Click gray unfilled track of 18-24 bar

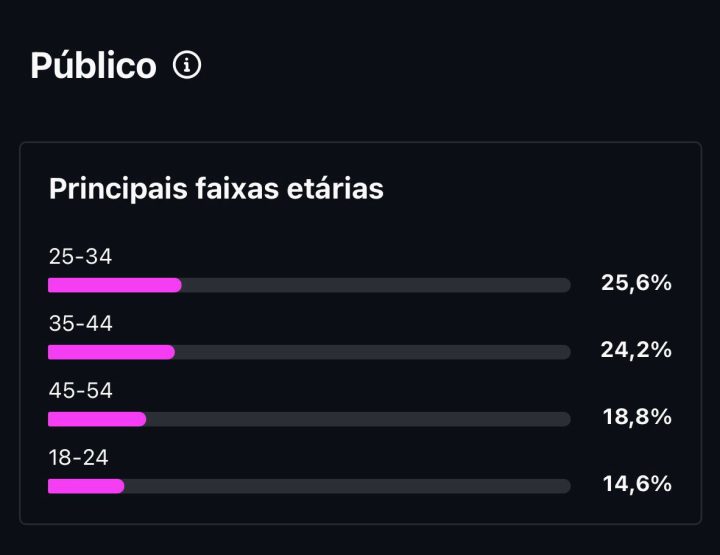[x=348, y=486]
